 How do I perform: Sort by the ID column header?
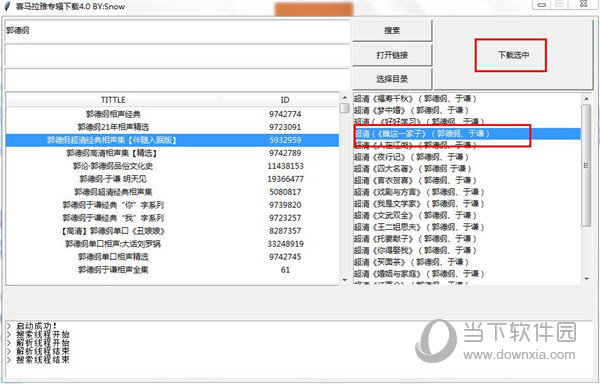point(285,100)
